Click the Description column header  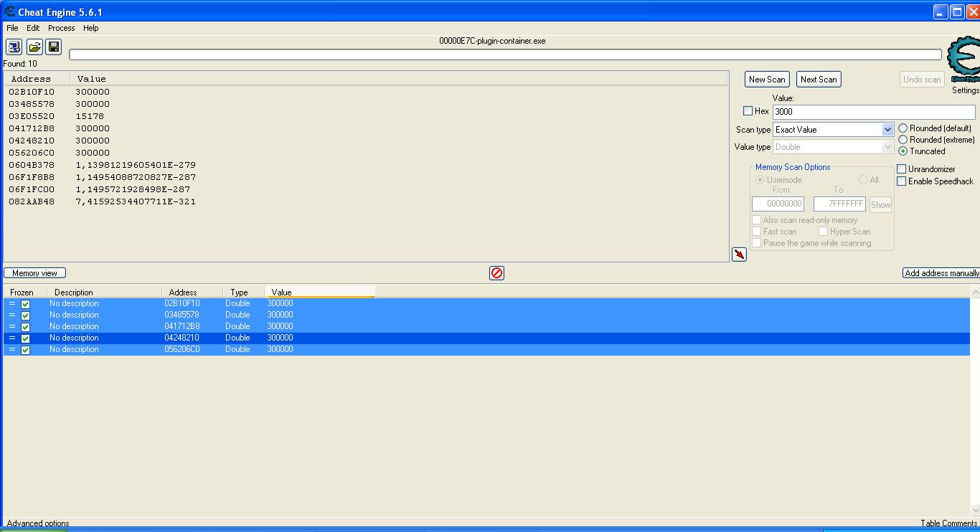point(105,293)
